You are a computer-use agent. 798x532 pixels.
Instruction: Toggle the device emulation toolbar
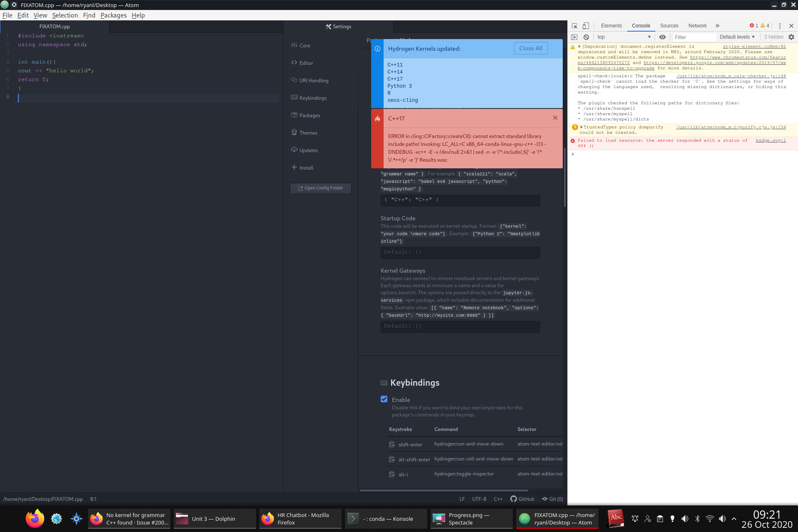tap(586, 25)
